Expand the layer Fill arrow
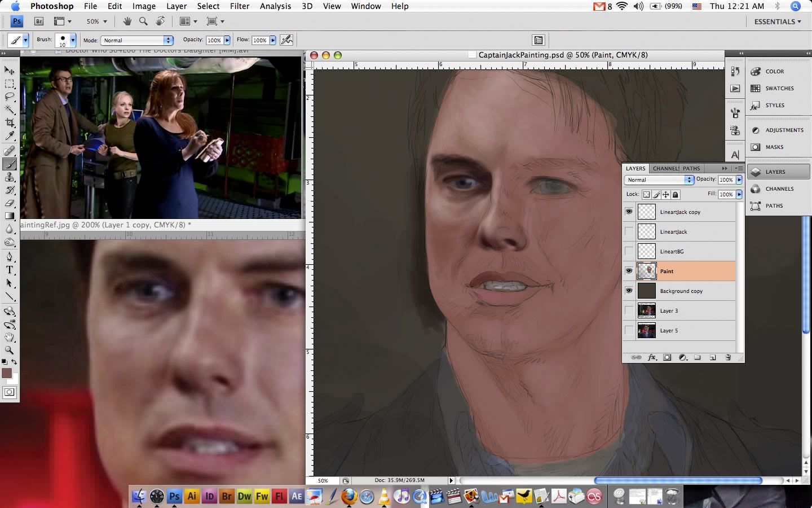The width and height of the screenshot is (812, 508). (x=739, y=194)
